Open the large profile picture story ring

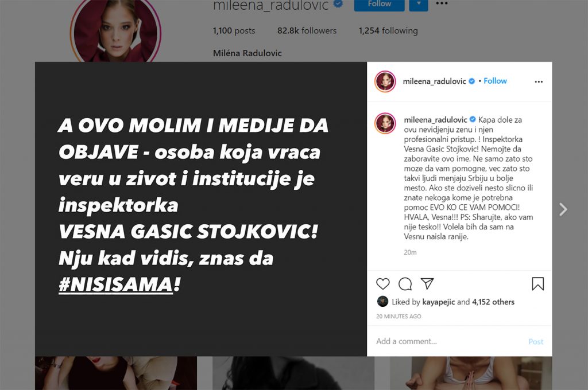[116, 31]
